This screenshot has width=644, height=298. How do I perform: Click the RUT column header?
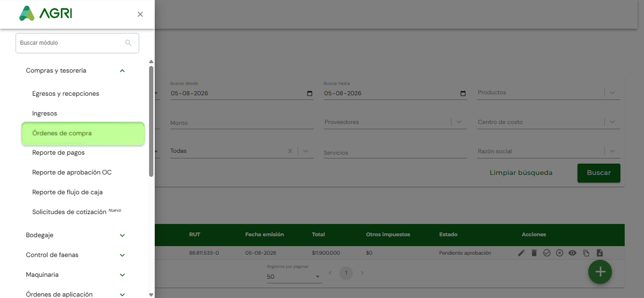[x=194, y=234]
